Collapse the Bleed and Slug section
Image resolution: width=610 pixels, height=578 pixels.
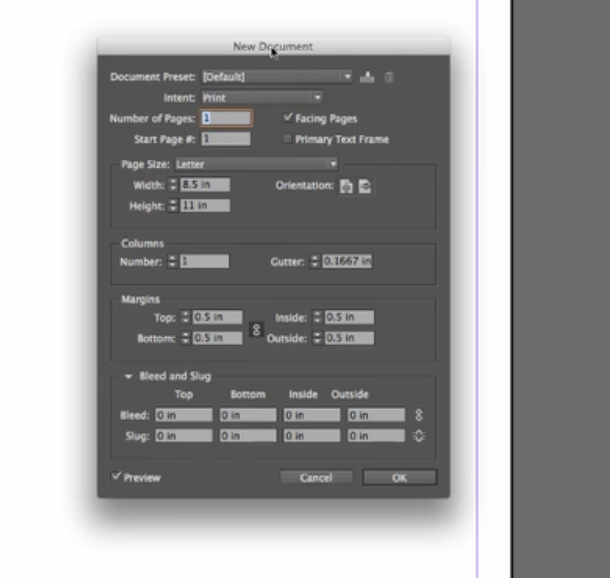tap(128, 377)
